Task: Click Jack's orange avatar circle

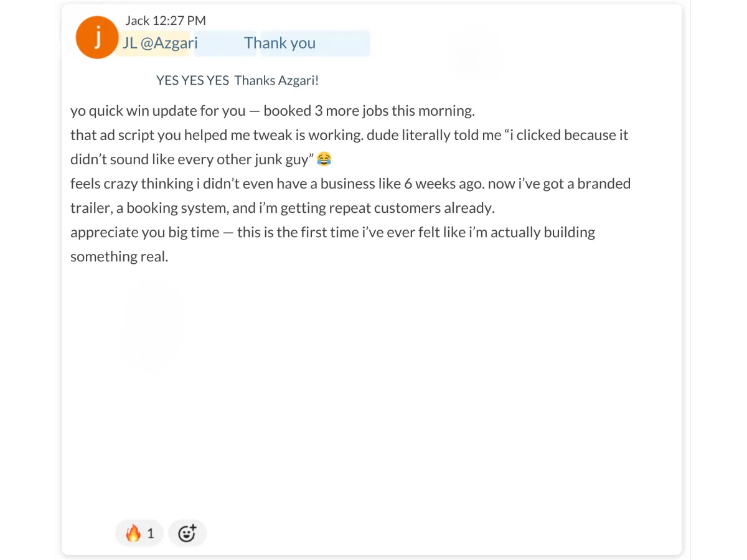Action: (x=97, y=37)
